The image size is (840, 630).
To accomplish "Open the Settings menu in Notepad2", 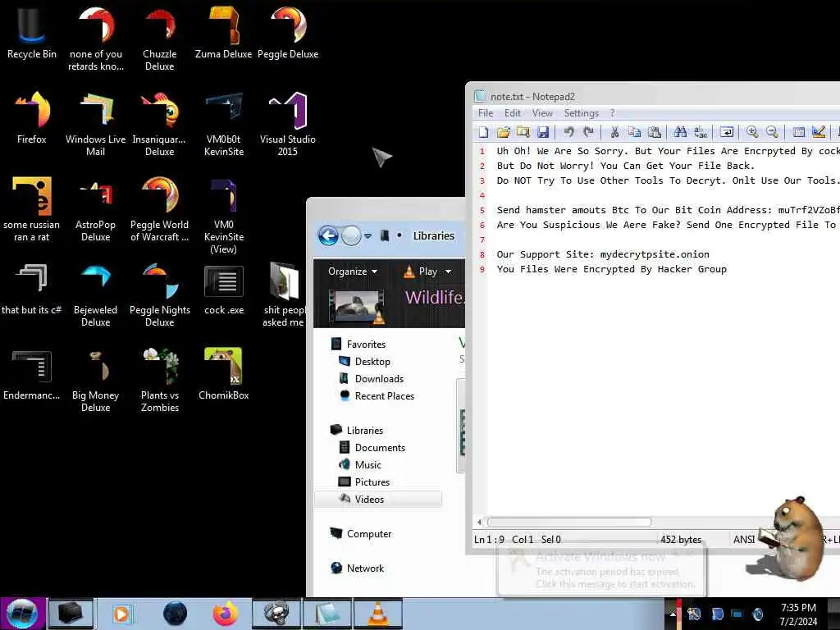I will pos(582,113).
